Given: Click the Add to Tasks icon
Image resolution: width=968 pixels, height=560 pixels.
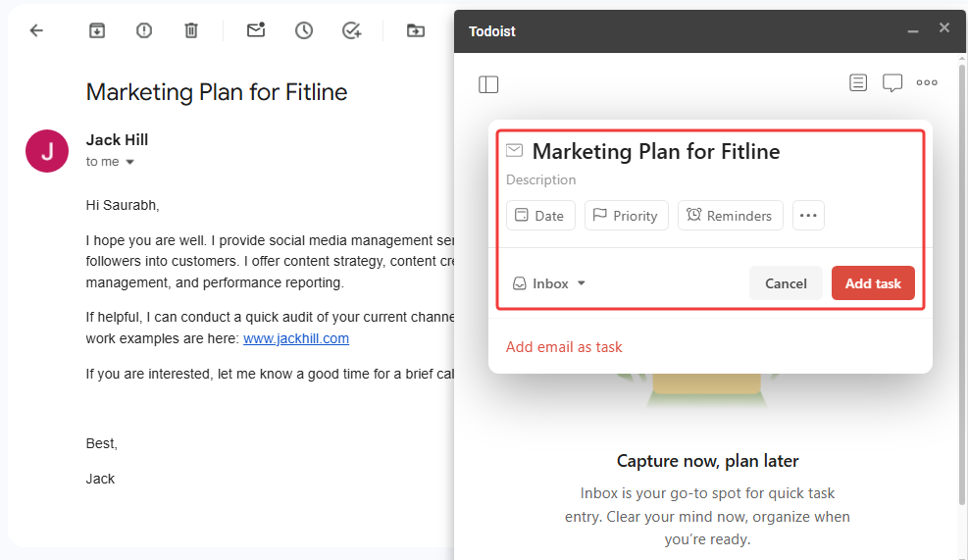Looking at the screenshot, I should click(x=351, y=30).
